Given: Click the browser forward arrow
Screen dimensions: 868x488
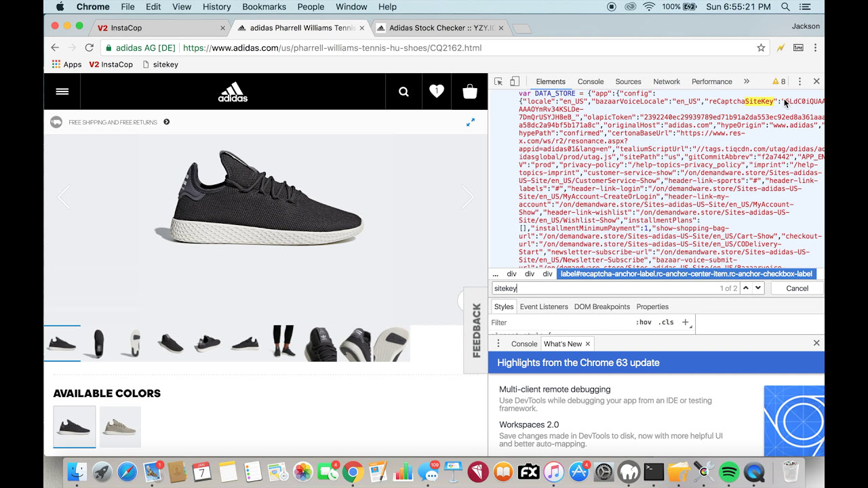Looking at the screenshot, I should click(72, 47).
